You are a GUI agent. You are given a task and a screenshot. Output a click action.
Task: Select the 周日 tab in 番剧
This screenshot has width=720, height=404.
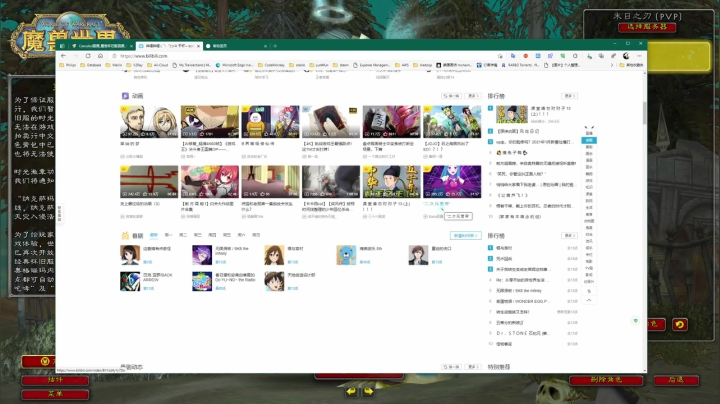(x=256, y=235)
